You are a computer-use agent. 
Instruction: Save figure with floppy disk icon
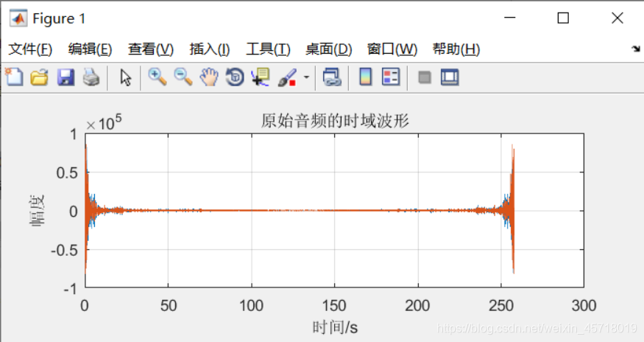pos(66,77)
